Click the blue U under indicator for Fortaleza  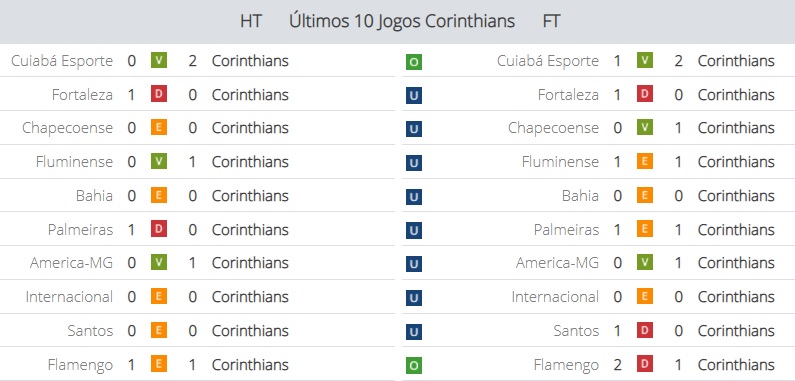pyautogui.click(x=414, y=96)
